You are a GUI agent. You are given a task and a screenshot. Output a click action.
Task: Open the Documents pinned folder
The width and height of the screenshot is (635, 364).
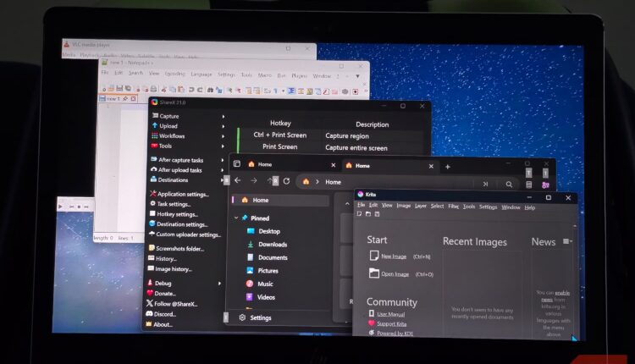(x=268, y=257)
